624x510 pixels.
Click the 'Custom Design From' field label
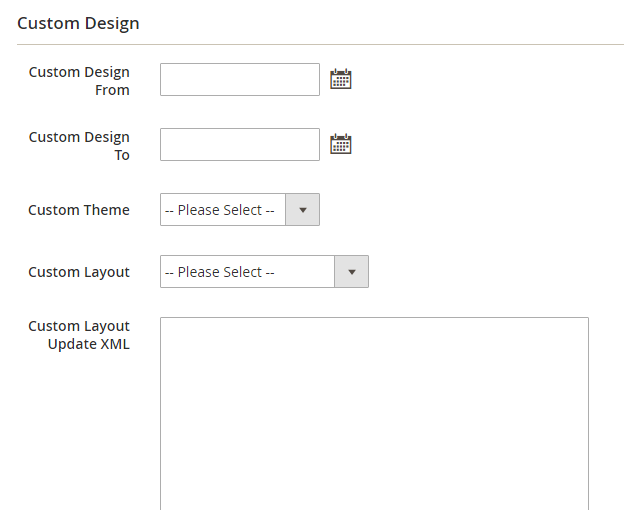79,81
